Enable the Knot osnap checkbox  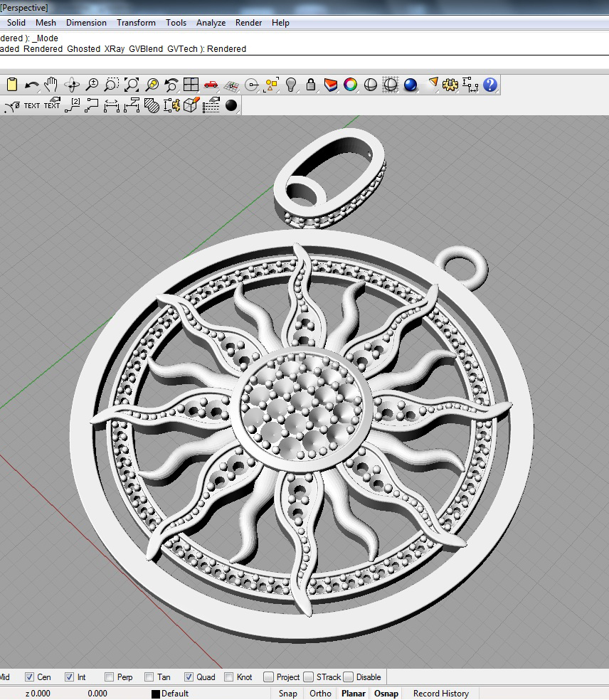[x=228, y=677]
